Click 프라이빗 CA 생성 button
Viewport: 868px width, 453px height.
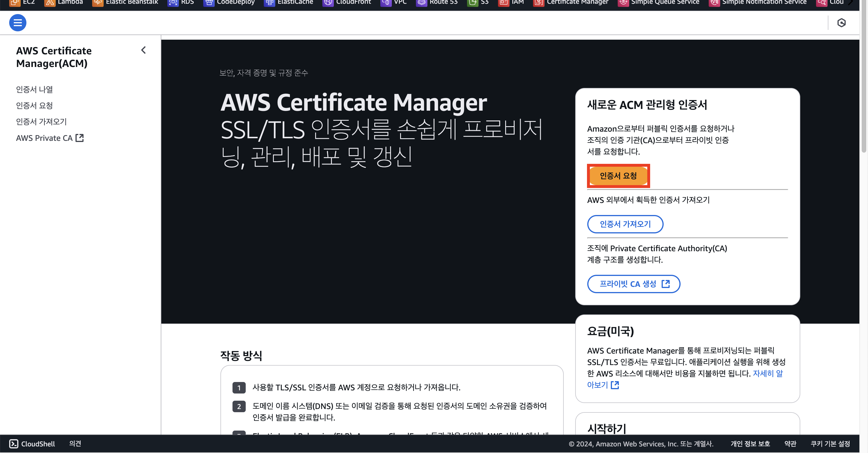[633, 284]
